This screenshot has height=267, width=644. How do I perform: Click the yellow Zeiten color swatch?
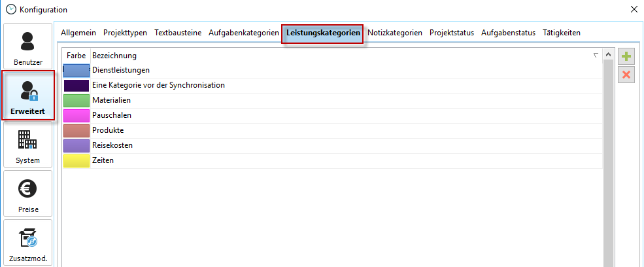[76, 160]
